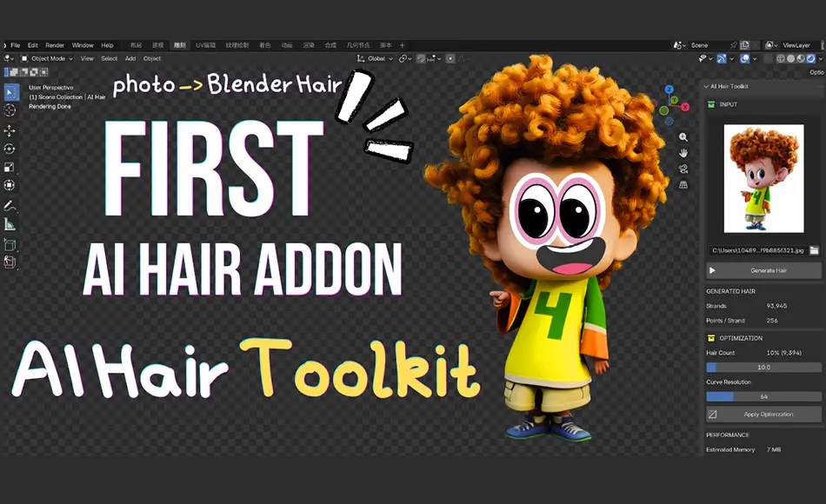Select the Add Cube tool
The width and height of the screenshot is (826, 504).
pyautogui.click(x=10, y=245)
